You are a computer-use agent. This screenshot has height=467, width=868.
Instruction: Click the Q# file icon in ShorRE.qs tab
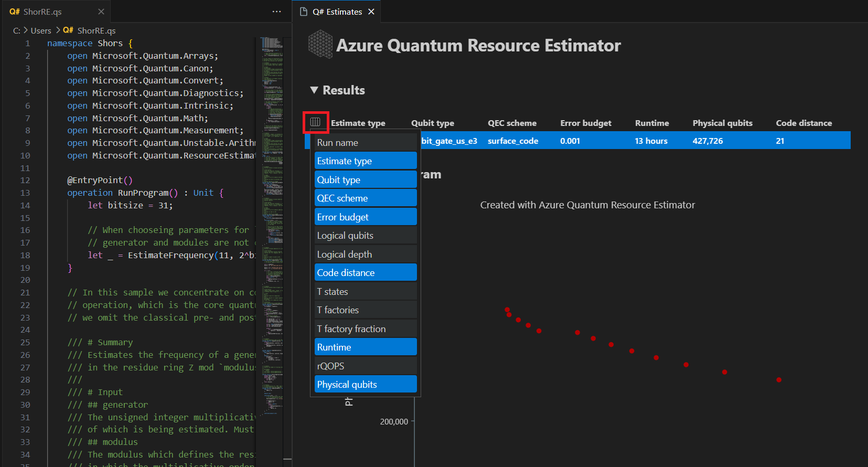(15, 12)
